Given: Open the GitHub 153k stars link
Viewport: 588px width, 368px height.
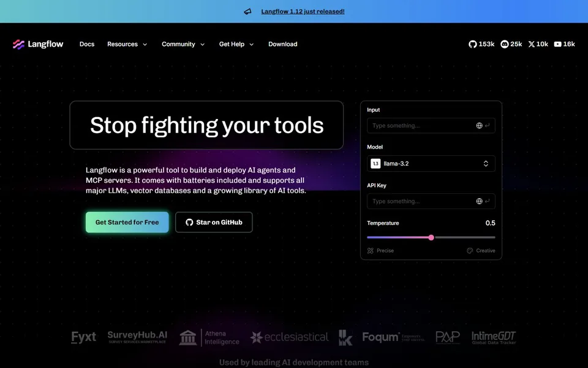Looking at the screenshot, I should click(x=481, y=44).
